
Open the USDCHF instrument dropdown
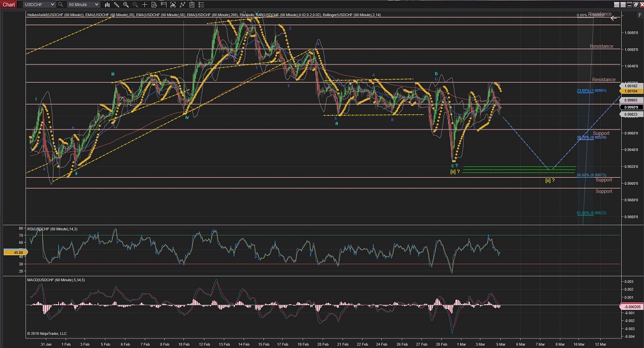pos(39,5)
